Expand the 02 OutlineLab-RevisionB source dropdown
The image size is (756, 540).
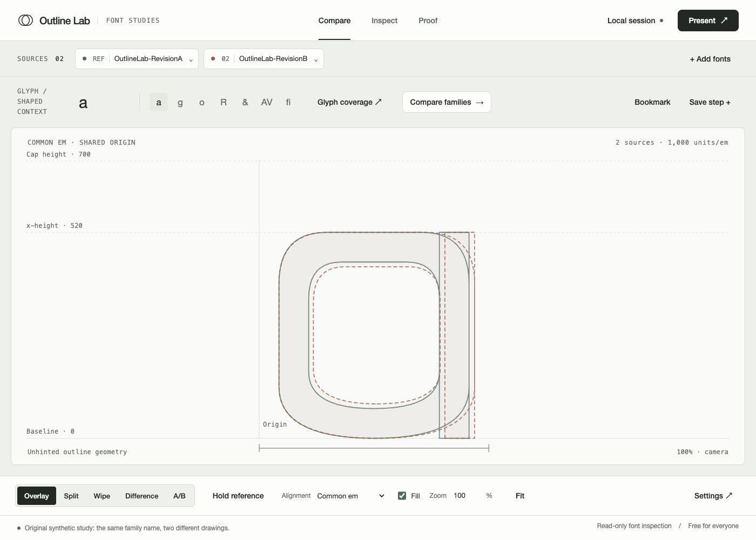pyautogui.click(x=264, y=59)
